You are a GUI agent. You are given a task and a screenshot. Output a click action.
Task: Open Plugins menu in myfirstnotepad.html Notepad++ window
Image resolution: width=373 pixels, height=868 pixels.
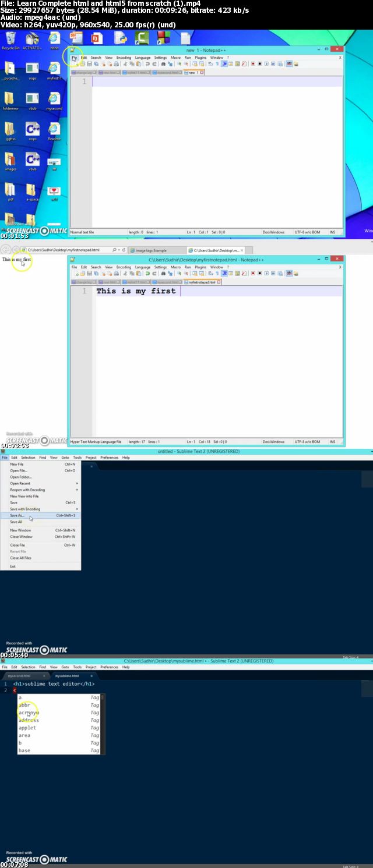200,267
